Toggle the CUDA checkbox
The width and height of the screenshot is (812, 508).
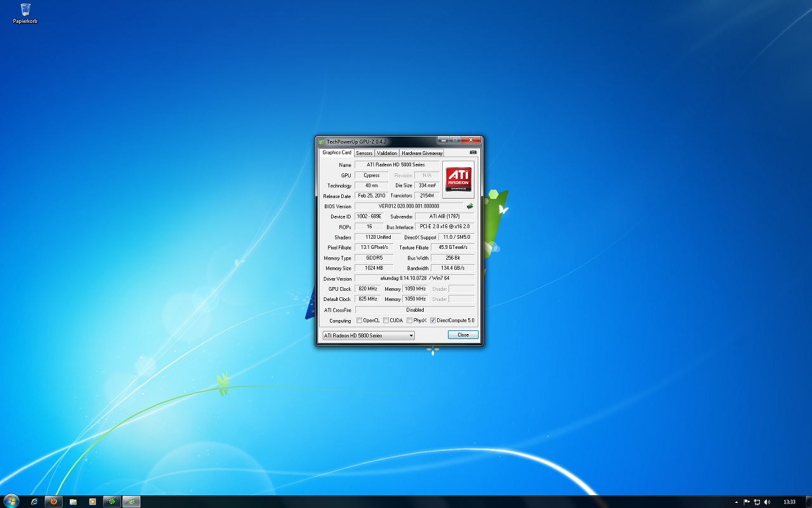coord(386,321)
